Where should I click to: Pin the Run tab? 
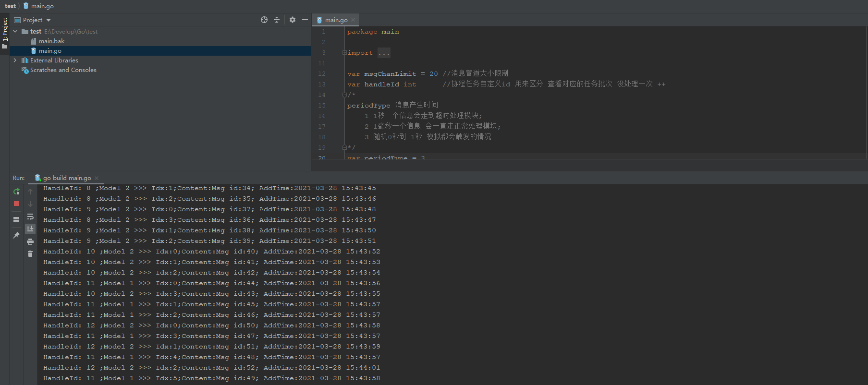[16, 235]
